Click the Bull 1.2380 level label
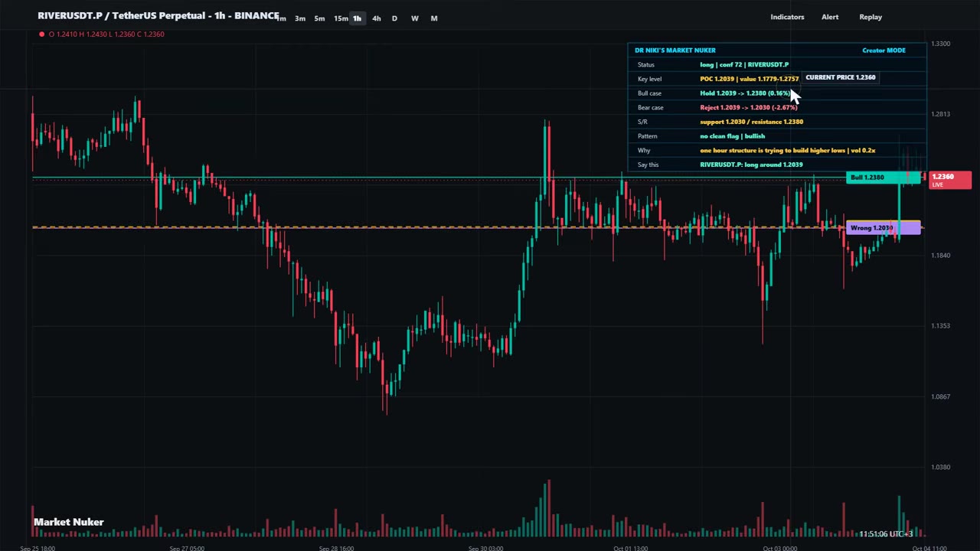Screen dimensions: 980x551 click(884, 178)
